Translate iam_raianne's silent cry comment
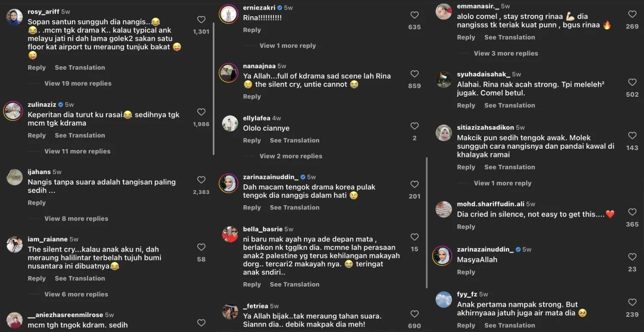Image resolution: width=644 pixels, height=332 pixels. tap(80, 278)
